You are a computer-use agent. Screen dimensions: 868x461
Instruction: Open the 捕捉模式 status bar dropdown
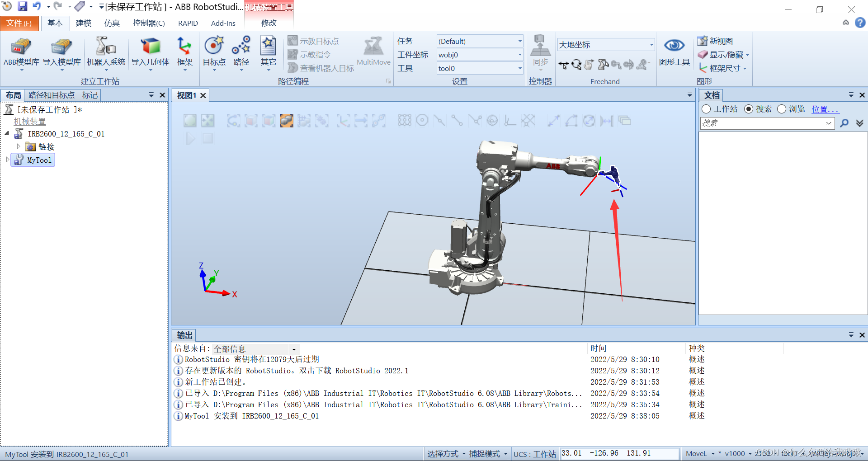click(x=488, y=454)
